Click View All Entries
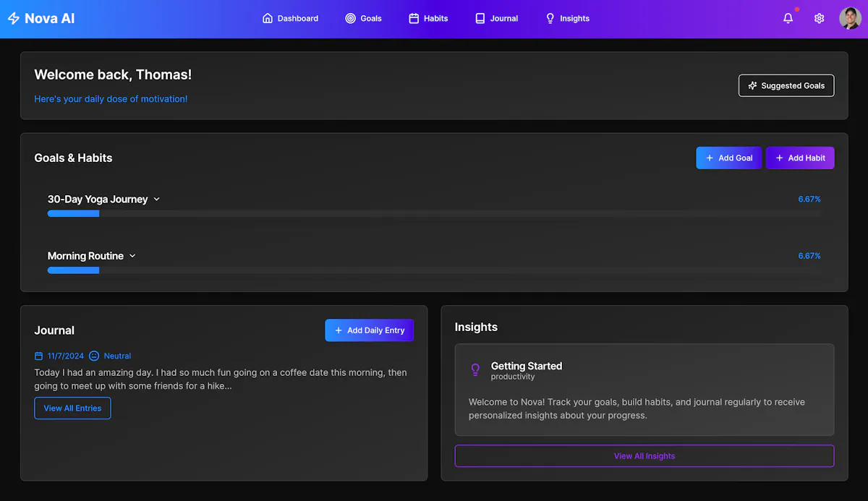Screen dimensions: 868x501 pyautogui.click(x=72, y=408)
